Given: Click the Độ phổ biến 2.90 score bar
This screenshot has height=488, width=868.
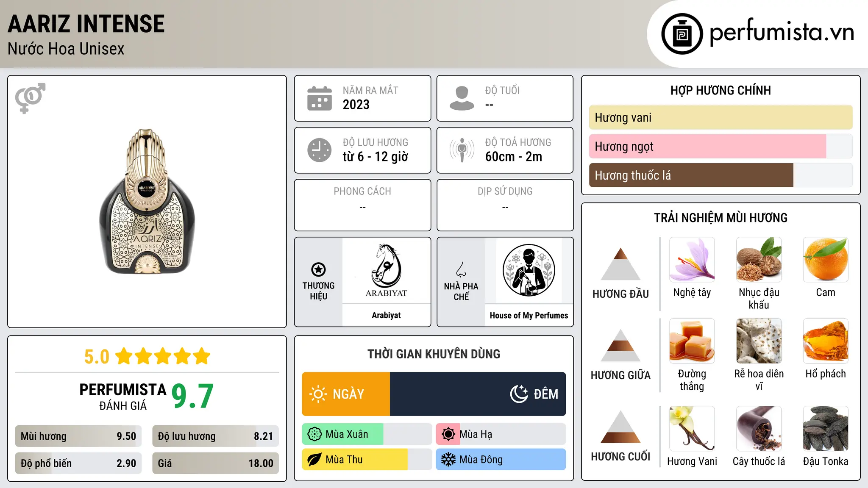Looking at the screenshot, I should (78, 463).
